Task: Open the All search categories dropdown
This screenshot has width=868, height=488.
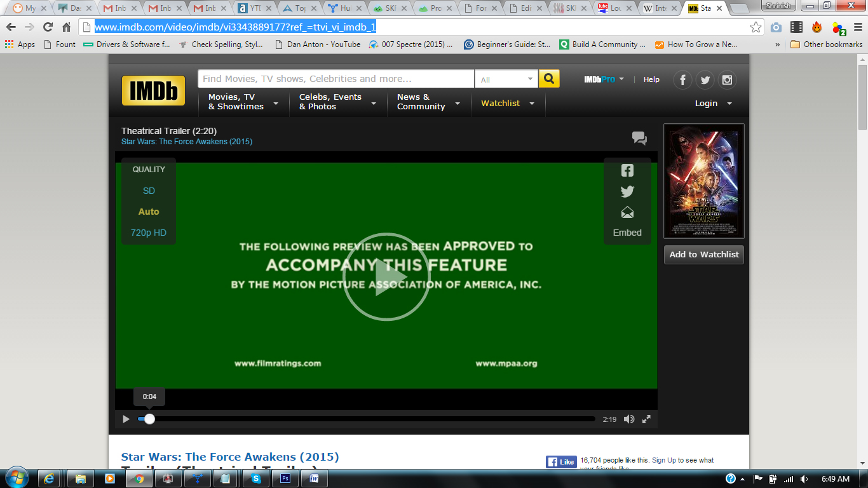Action: [x=506, y=78]
